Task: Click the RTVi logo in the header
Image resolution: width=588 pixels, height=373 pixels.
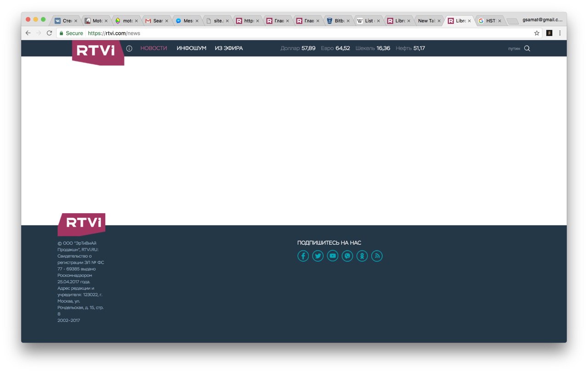Action: click(98, 52)
